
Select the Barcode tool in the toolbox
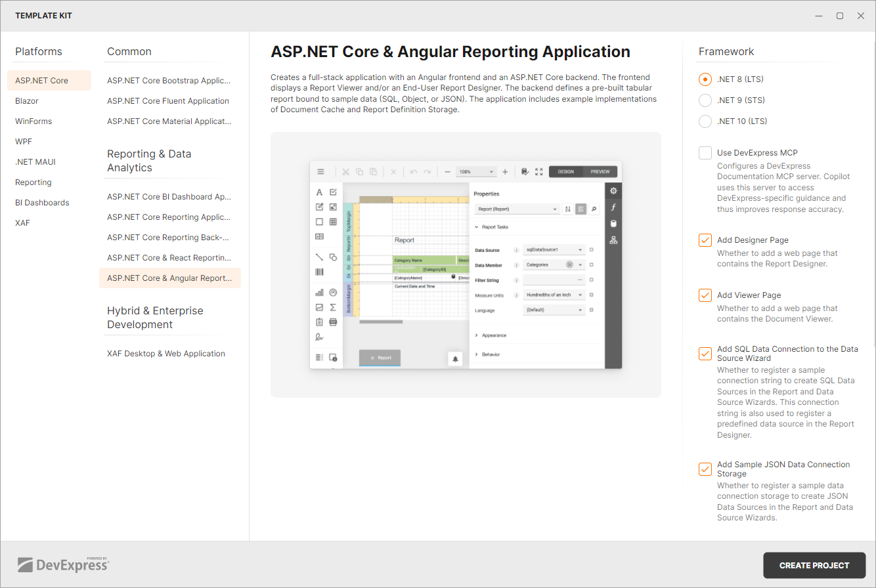point(319,272)
